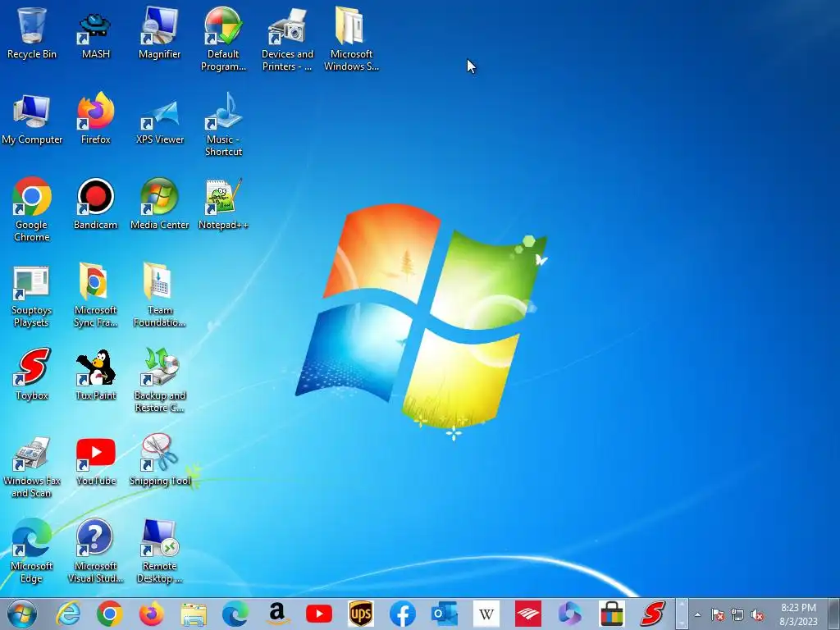Open the UPS taskbar shortcut
The height and width of the screenshot is (630, 840).
[x=361, y=614]
